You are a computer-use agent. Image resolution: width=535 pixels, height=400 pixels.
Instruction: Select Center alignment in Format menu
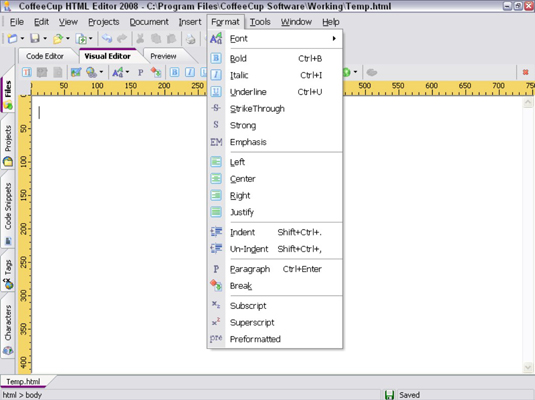(x=275, y=179)
